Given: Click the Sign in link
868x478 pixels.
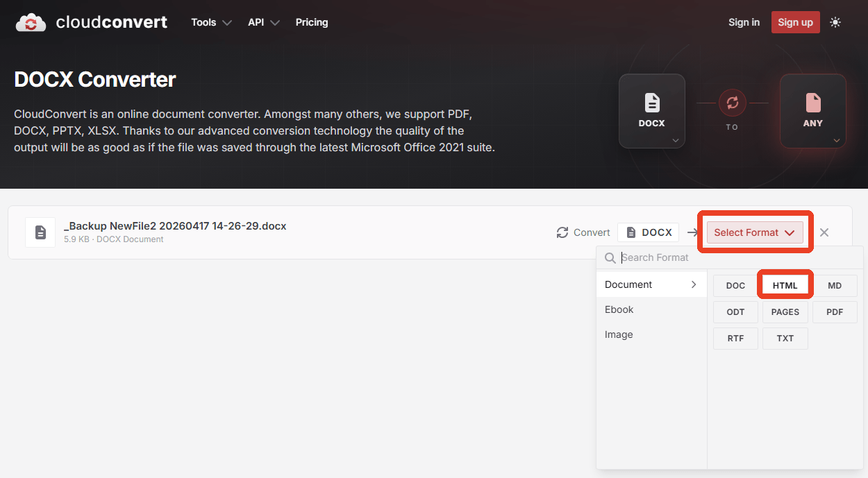Looking at the screenshot, I should (744, 22).
